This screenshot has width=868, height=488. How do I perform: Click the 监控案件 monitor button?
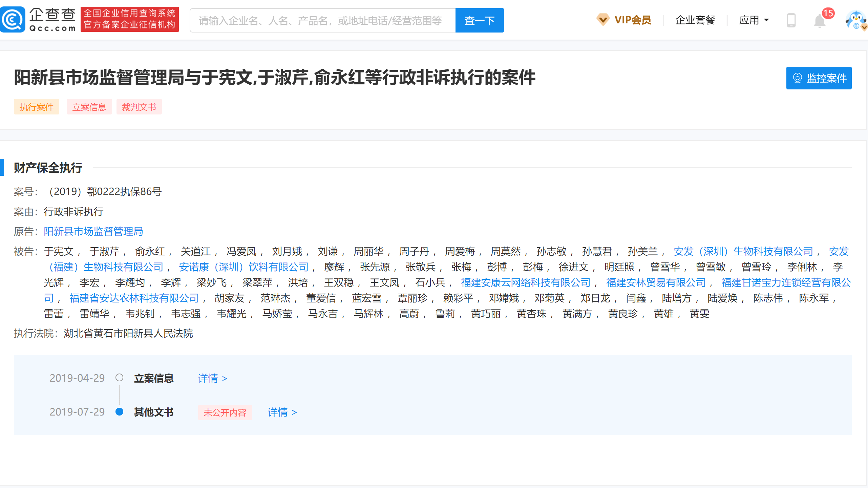click(819, 78)
